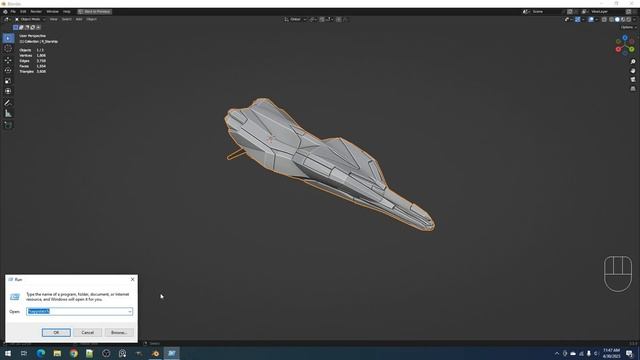The height and width of the screenshot is (360, 640).
Task: Open the shading options dropdown arrow
Action: pos(634,19)
